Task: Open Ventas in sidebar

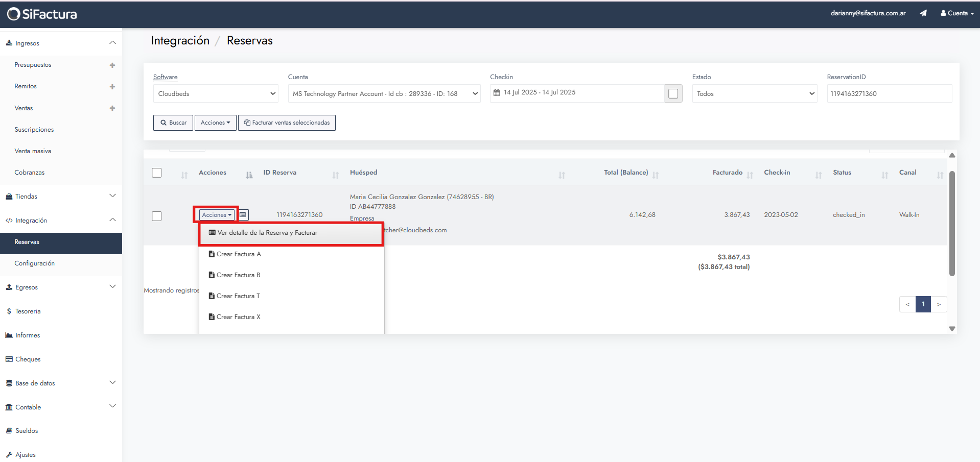Action: pyautogui.click(x=24, y=108)
